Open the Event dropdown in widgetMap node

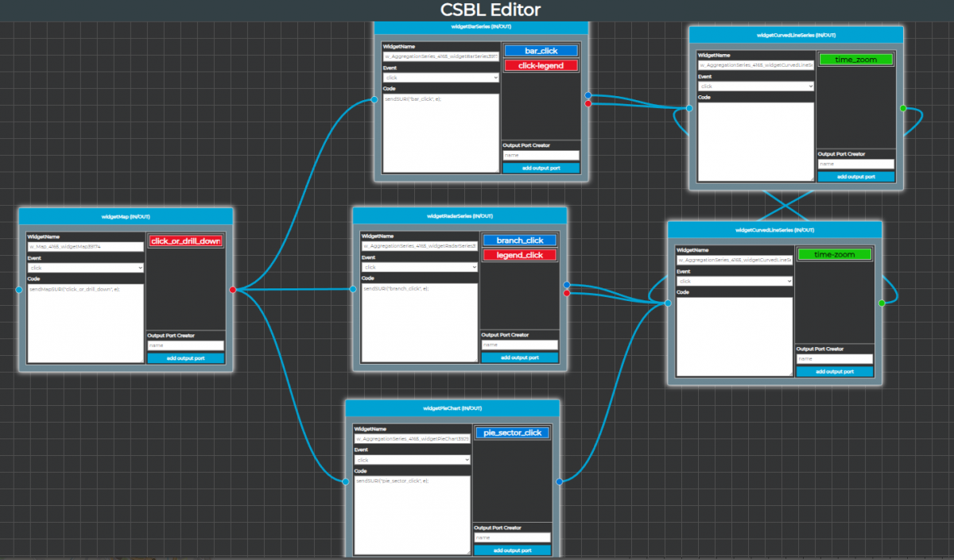click(86, 268)
